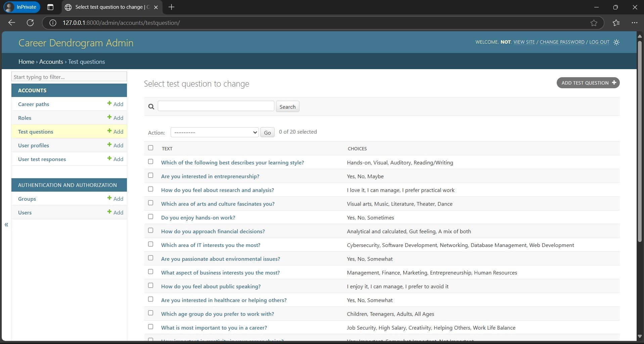The height and width of the screenshot is (344, 644).
Task: Open the tab actions menu icon
Action: (x=50, y=7)
